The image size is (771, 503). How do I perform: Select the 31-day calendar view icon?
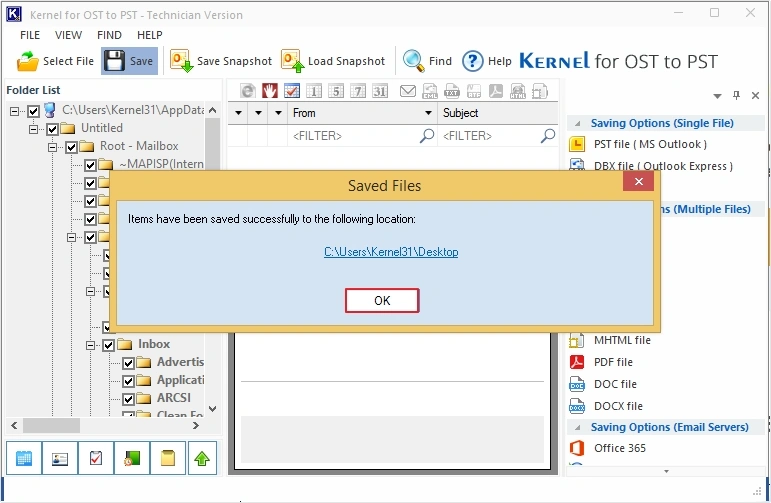pos(380,91)
